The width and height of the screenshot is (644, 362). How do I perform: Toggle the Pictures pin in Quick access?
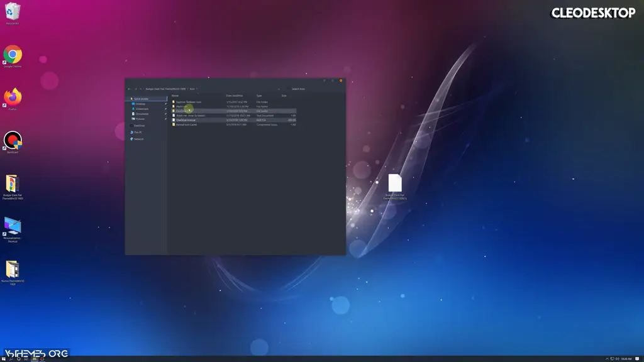click(x=165, y=118)
